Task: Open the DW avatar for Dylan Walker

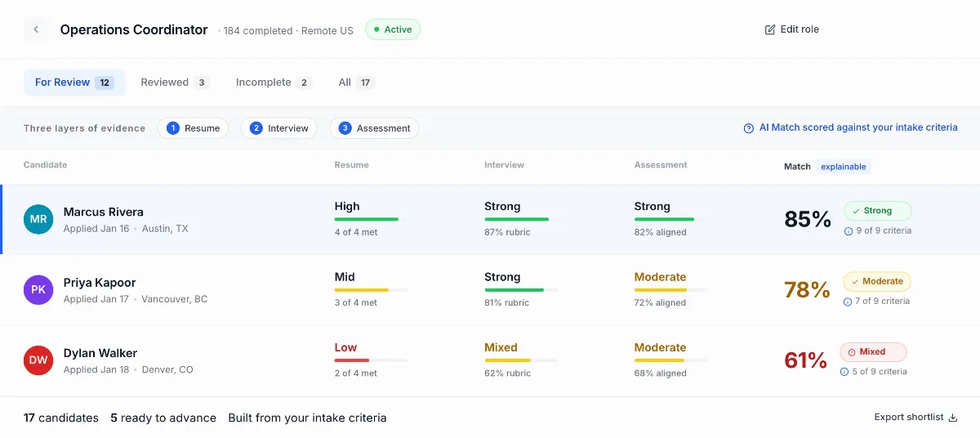Action: click(38, 360)
